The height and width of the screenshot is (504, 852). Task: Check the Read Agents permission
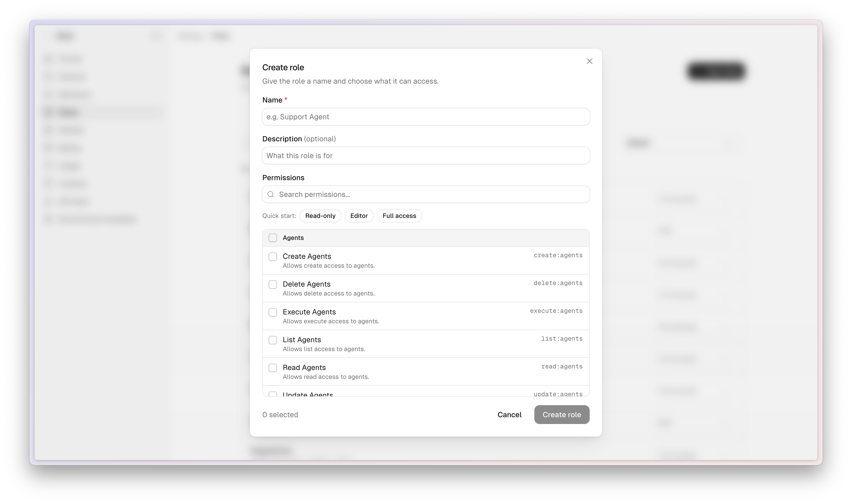click(273, 368)
